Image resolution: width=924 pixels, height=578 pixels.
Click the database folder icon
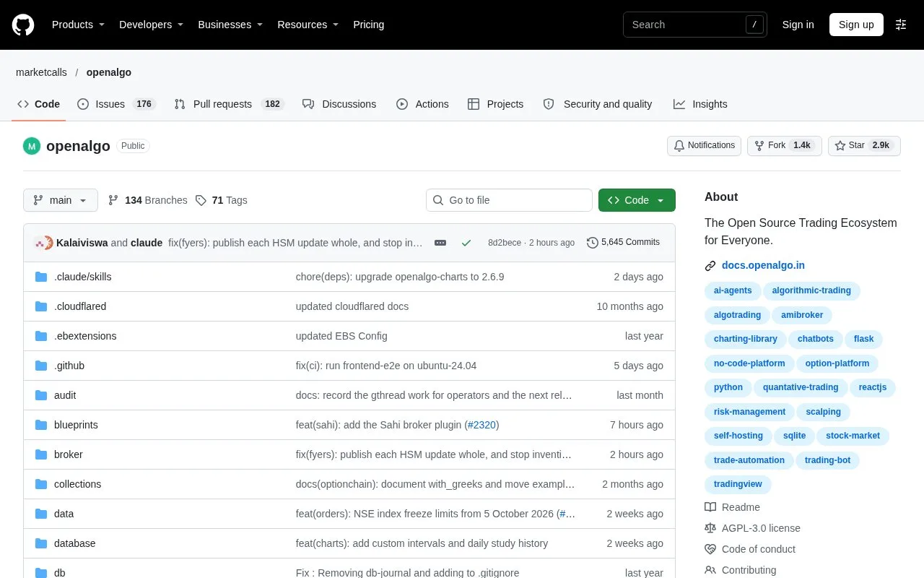pyautogui.click(x=41, y=543)
